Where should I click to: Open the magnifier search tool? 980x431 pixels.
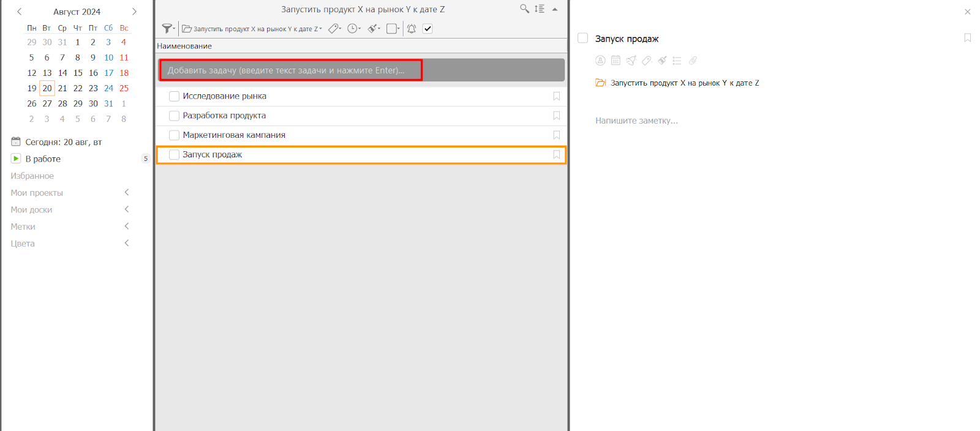(x=524, y=9)
